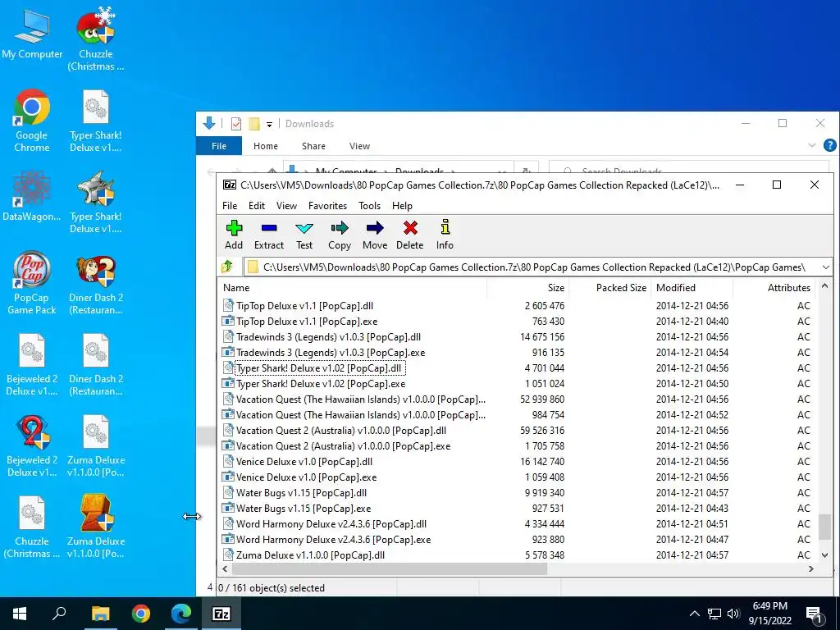Sort the file list by the Attributes column

(x=774, y=288)
